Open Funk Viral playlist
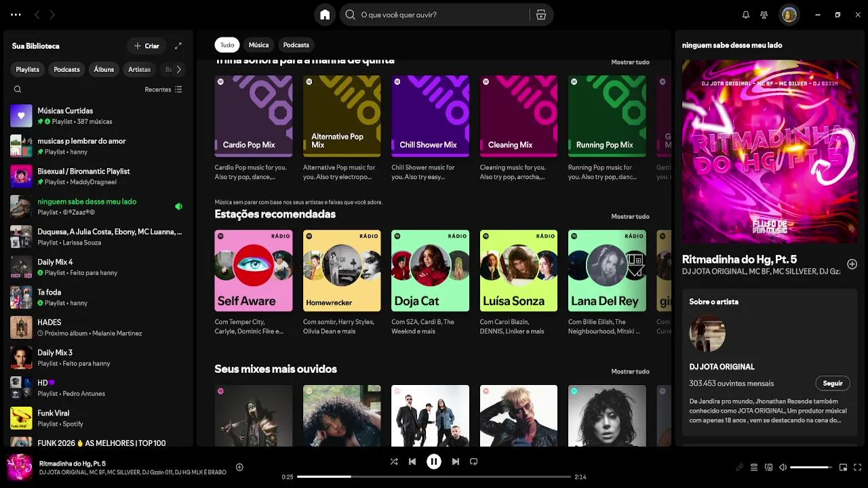Screen dimensions: 868x488 pyautogui.click(x=97, y=418)
